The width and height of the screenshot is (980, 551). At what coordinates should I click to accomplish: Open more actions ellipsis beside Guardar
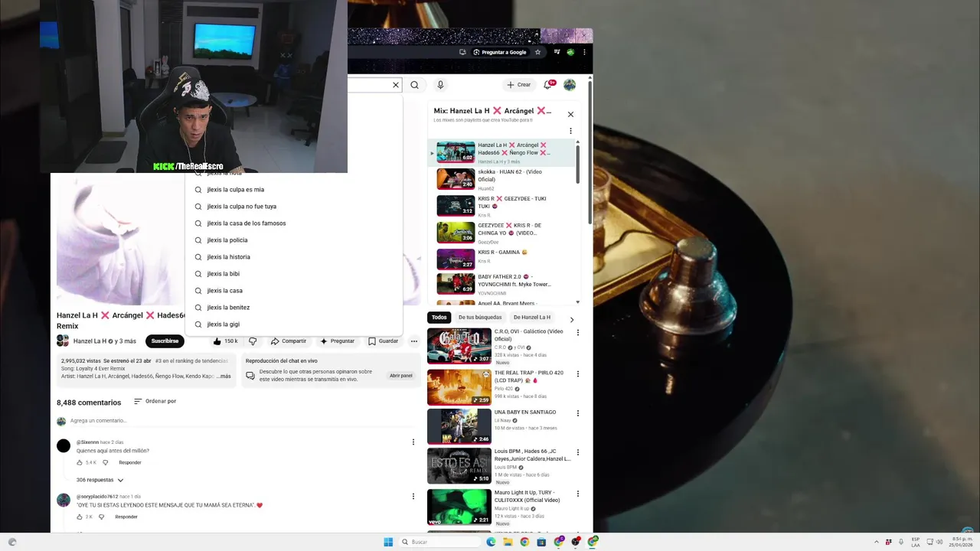tap(413, 341)
